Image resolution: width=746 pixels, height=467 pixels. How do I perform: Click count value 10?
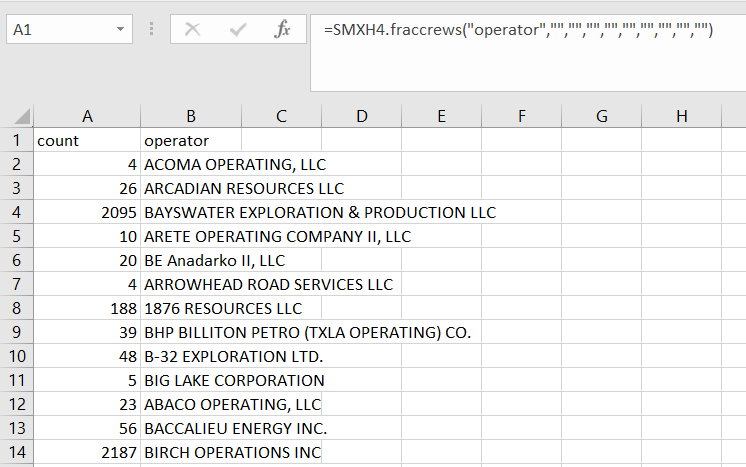click(x=128, y=236)
